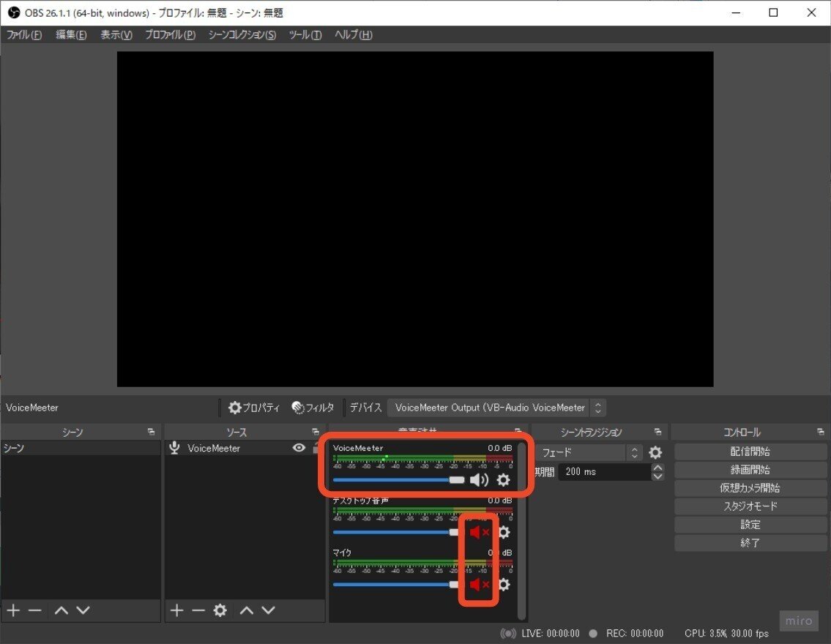Image resolution: width=831 pixels, height=644 pixels.
Task: Open the プロファイル(P) menu
Action: click(x=170, y=35)
